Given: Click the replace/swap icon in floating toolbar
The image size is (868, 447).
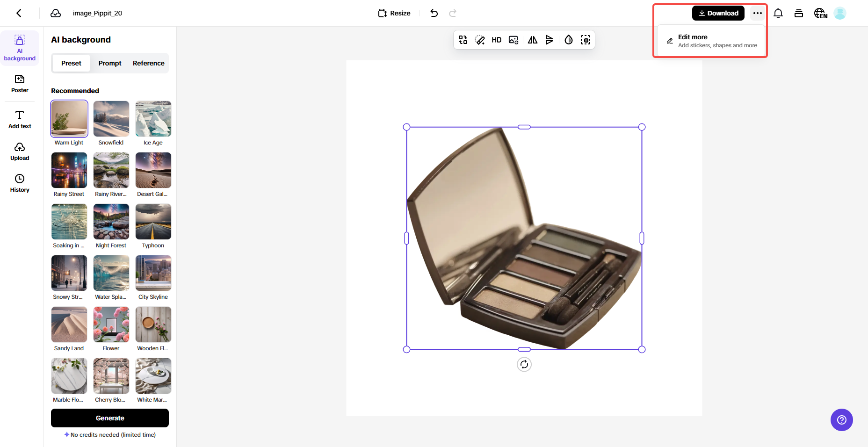Looking at the screenshot, I should coord(463,40).
